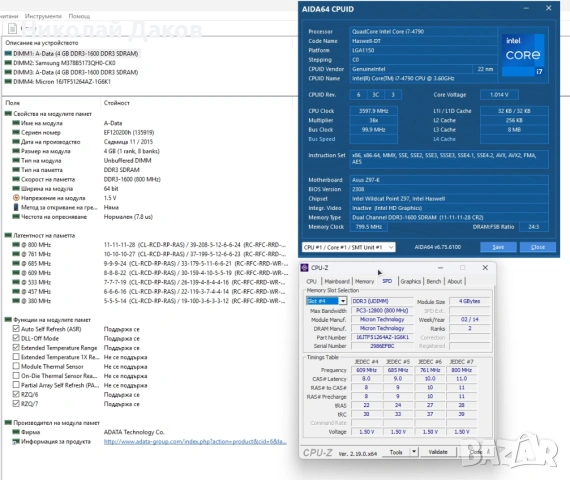Toggle Auto Self Refresh (ASR) checkbox
Image resolution: width=570 pixels, height=480 pixels.
(x=16, y=329)
